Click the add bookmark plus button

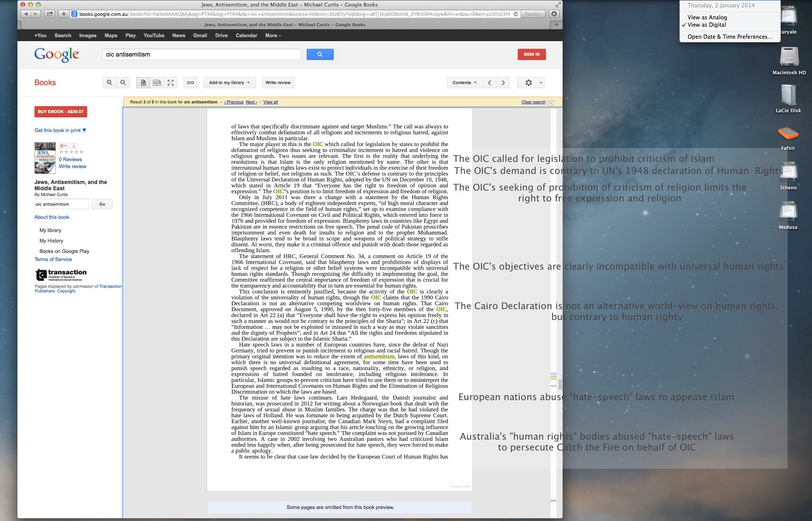click(64, 14)
